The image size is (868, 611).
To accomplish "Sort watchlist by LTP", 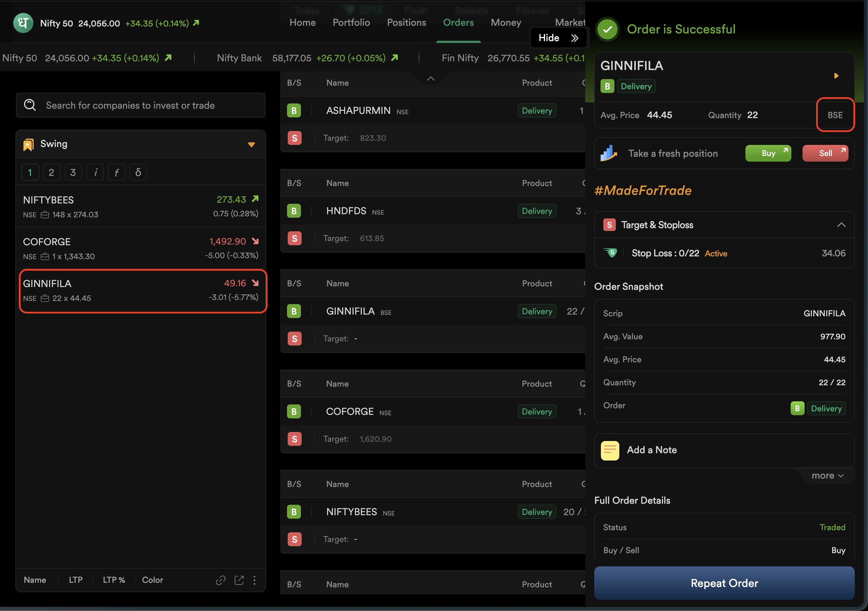I will pyautogui.click(x=76, y=580).
